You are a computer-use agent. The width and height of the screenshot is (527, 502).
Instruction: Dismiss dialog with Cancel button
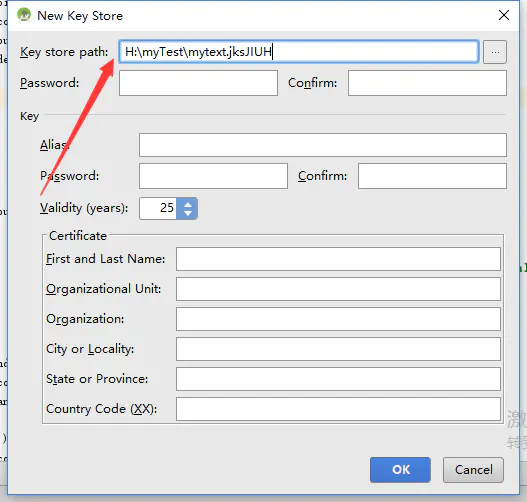(473, 470)
